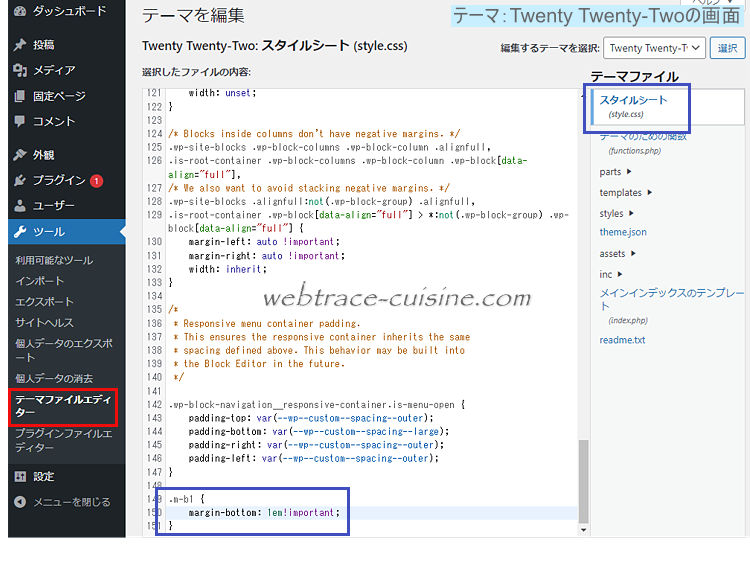This screenshot has height=566, width=750.
Task: Click the 選択 select button
Action: [728, 48]
